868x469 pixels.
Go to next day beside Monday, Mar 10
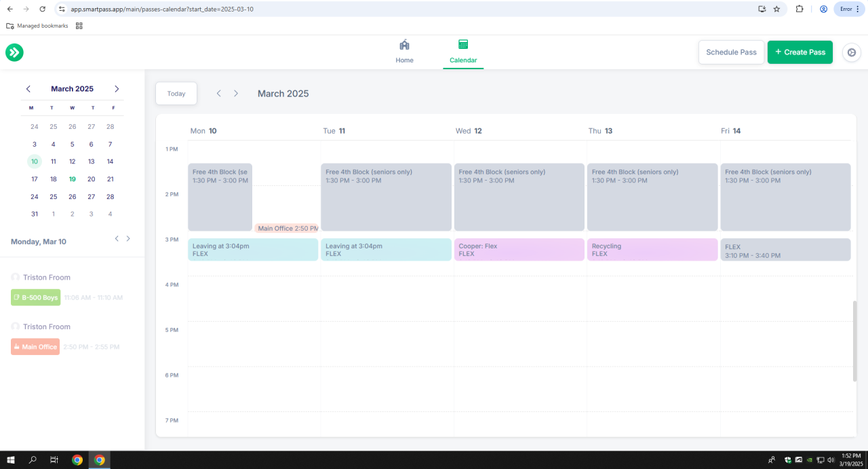[x=128, y=239]
